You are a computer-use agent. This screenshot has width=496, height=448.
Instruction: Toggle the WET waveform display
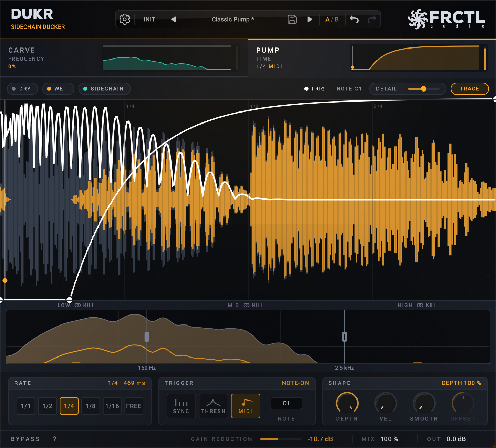pyautogui.click(x=58, y=89)
